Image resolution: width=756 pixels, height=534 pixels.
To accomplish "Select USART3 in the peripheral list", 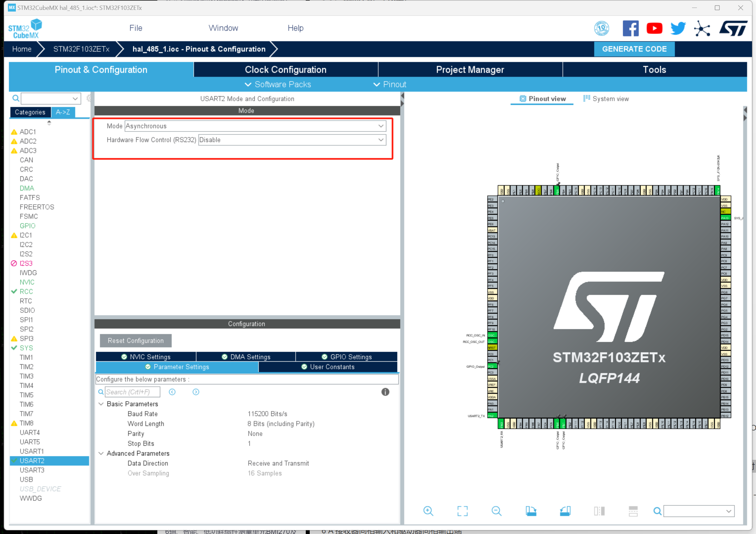I will coord(32,470).
